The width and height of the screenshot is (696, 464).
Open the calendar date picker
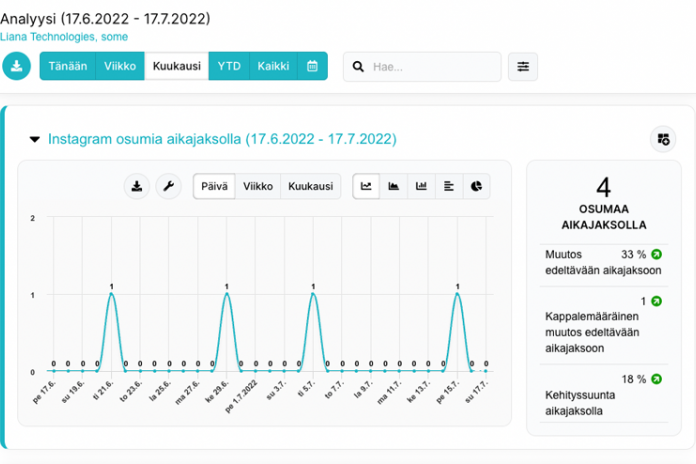[312, 67]
